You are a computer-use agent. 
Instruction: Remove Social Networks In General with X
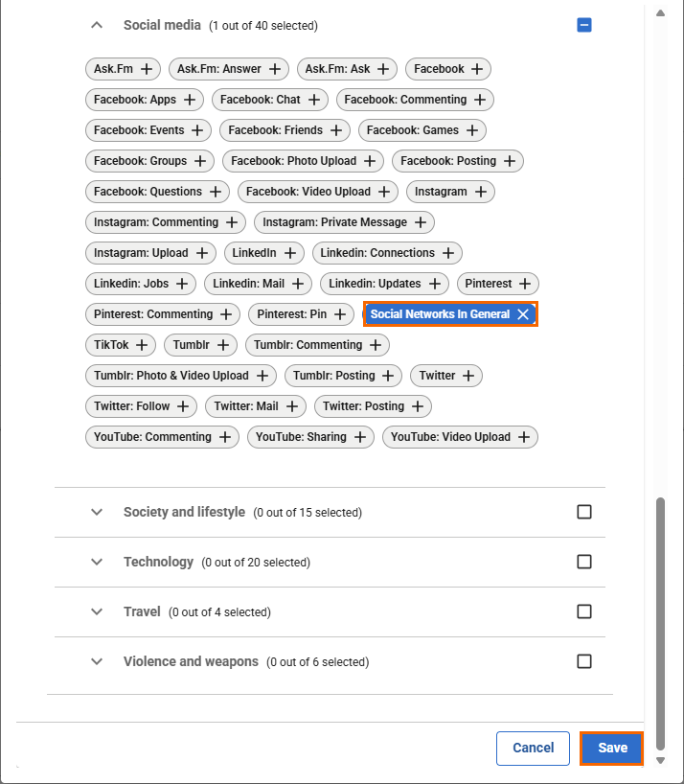pyautogui.click(x=523, y=314)
